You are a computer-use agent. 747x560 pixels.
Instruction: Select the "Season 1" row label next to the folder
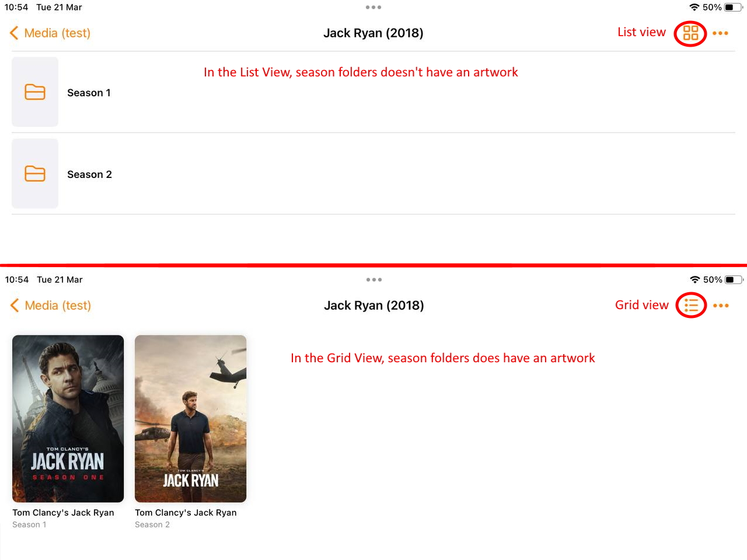tap(89, 93)
